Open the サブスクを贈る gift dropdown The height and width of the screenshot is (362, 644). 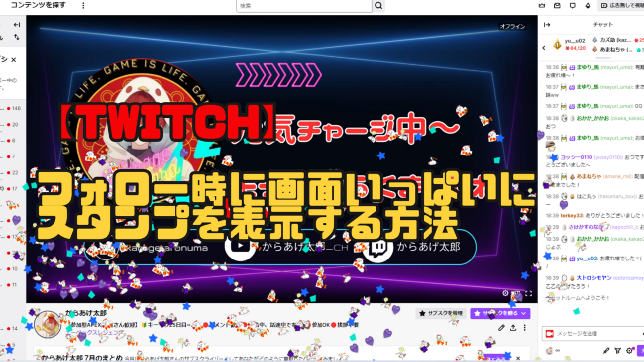tap(500, 313)
